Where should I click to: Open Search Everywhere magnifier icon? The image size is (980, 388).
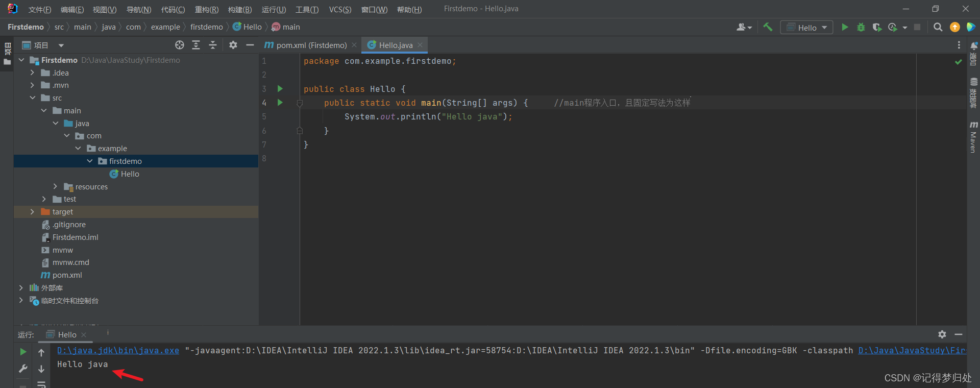938,27
